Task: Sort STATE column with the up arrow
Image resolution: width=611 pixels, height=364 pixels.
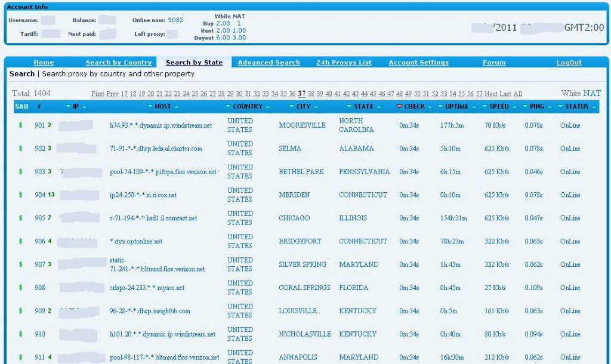Action: tap(379, 107)
